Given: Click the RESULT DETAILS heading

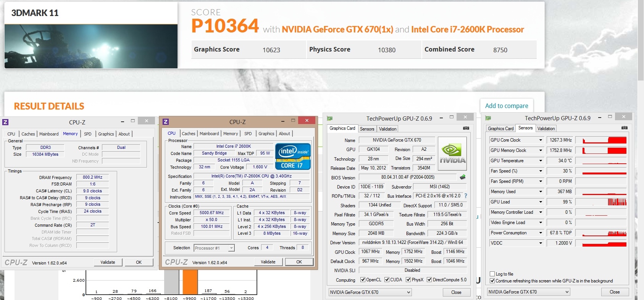Looking at the screenshot, I should pyautogui.click(x=49, y=106).
